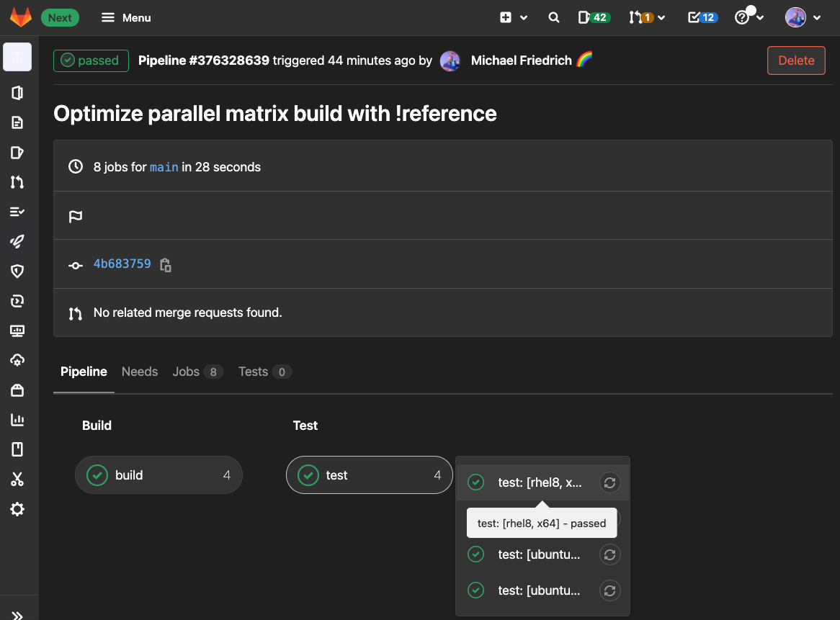The width and height of the screenshot is (840, 620).
Task: View your To-Do List items
Action: tap(702, 17)
